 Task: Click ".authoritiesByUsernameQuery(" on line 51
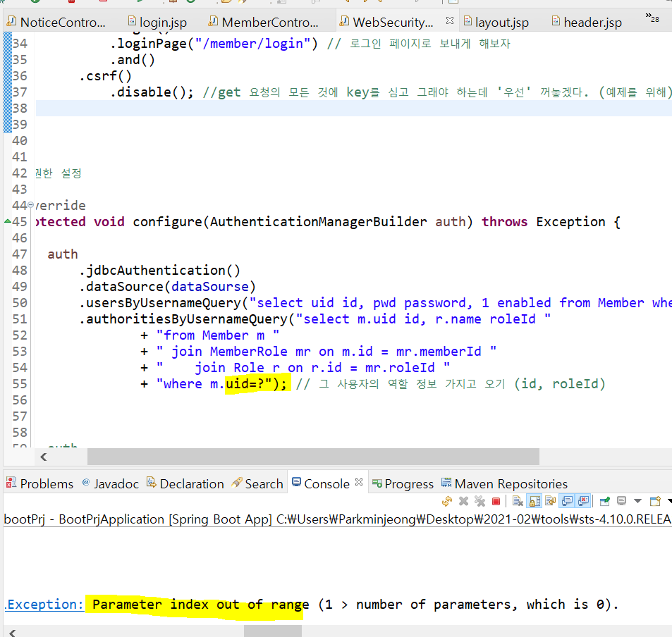click(187, 319)
